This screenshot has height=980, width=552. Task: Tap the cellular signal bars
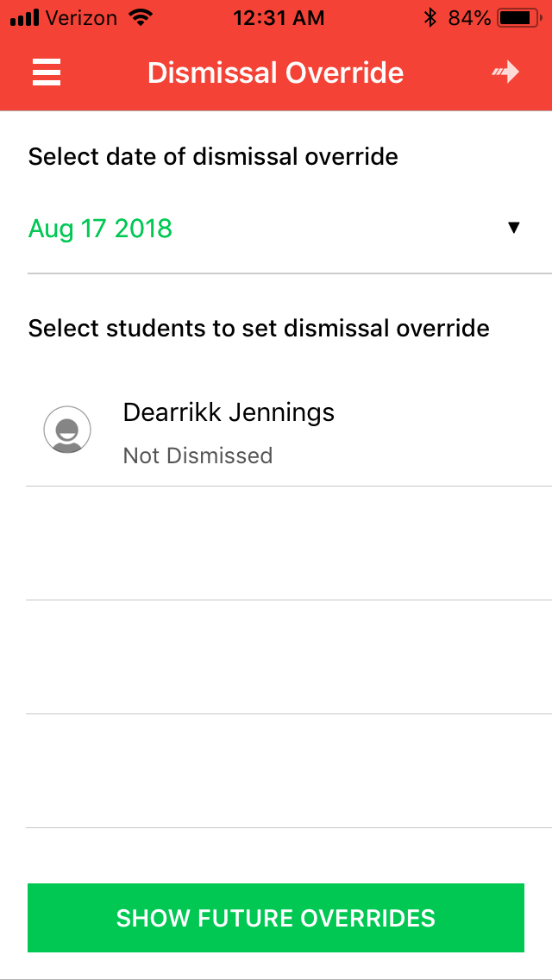[x=26, y=17]
